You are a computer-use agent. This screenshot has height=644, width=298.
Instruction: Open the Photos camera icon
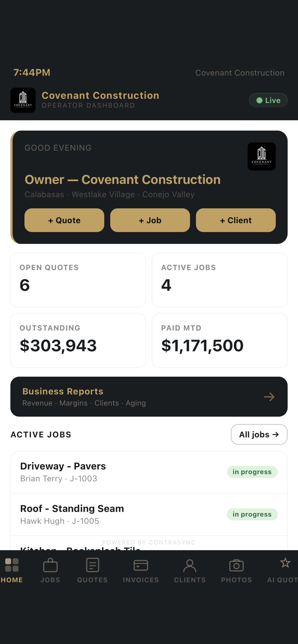pos(236,565)
